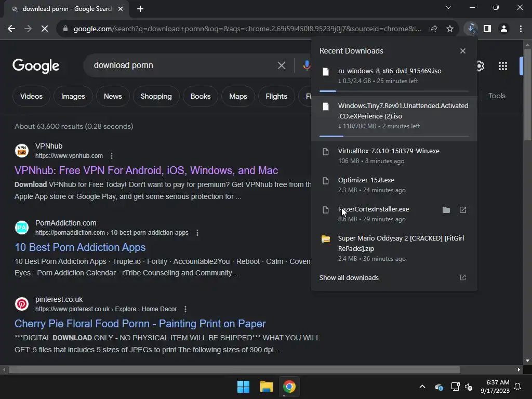
Task: Open more options for pinterest.co.uk result
Action: 185,309
